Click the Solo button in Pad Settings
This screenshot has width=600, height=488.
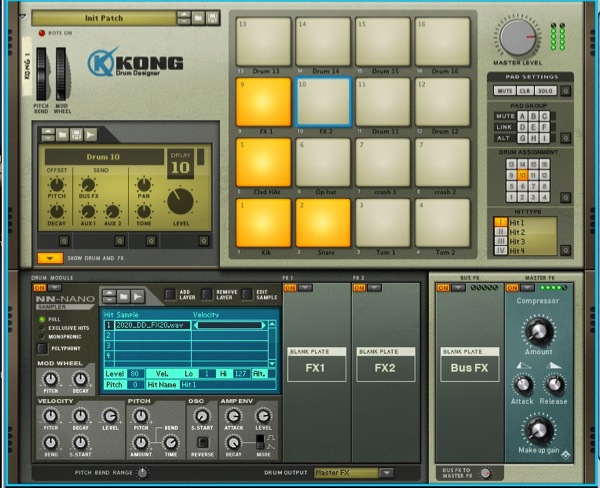coord(544,90)
